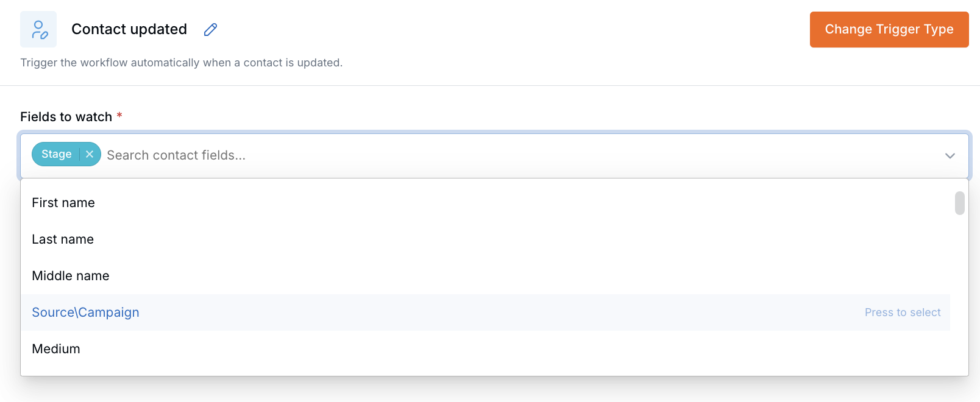Click the Stage tag label
Screen dimensions: 980x402
(x=57, y=154)
